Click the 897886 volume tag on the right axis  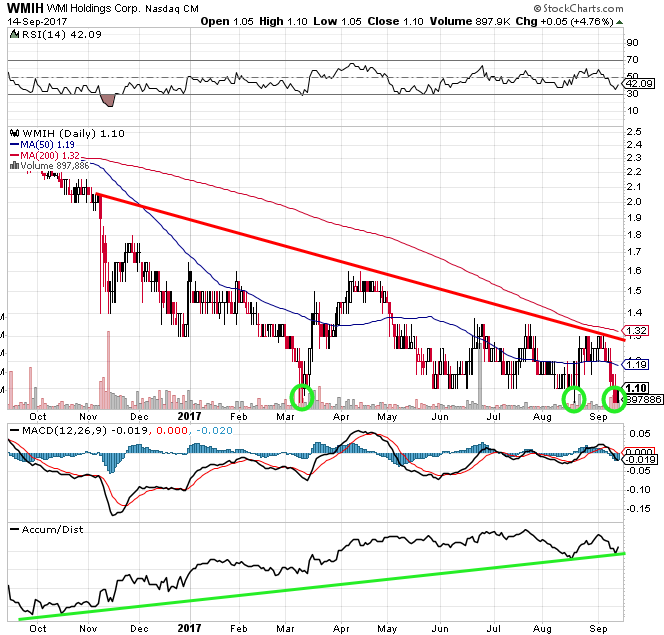643,399
